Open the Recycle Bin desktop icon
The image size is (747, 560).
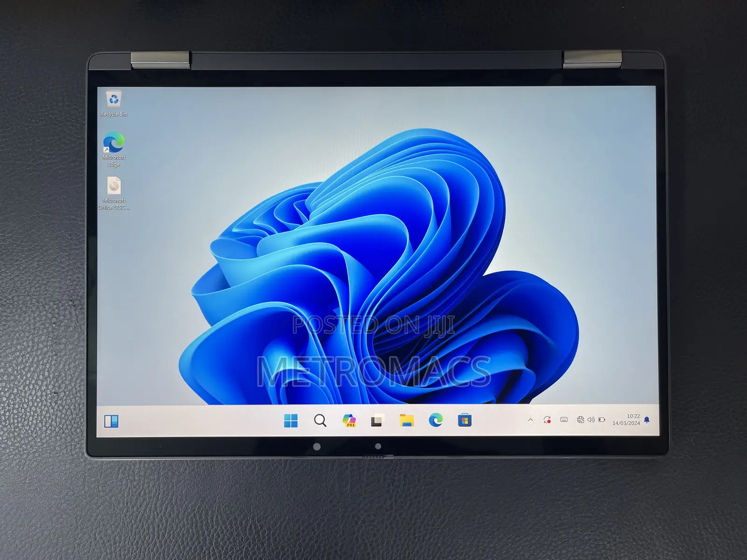pyautogui.click(x=114, y=104)
